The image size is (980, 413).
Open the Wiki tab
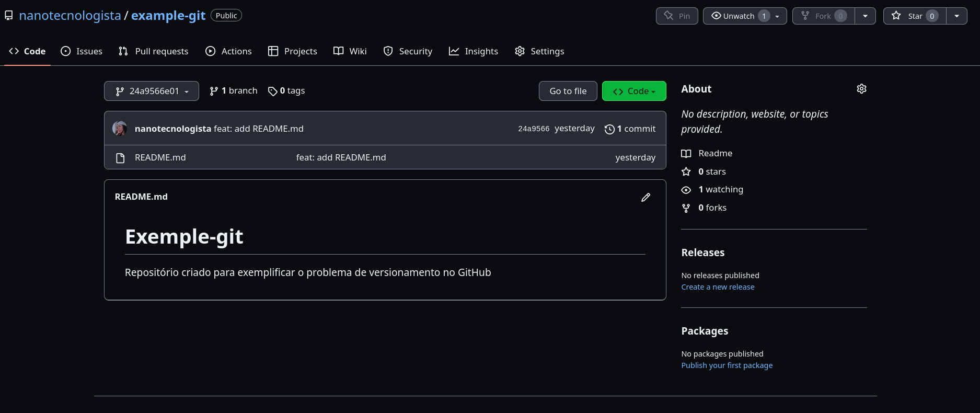pyautogui.click(x=350, y=51)
